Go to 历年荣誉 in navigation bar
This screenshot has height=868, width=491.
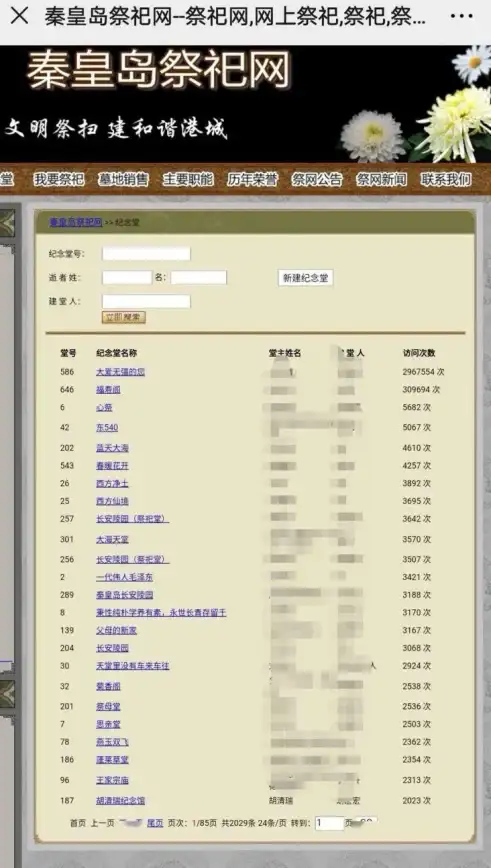pos(252,179)
